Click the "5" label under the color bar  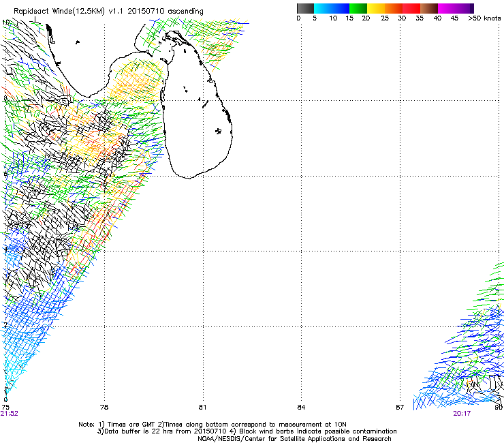coord(315,18)
